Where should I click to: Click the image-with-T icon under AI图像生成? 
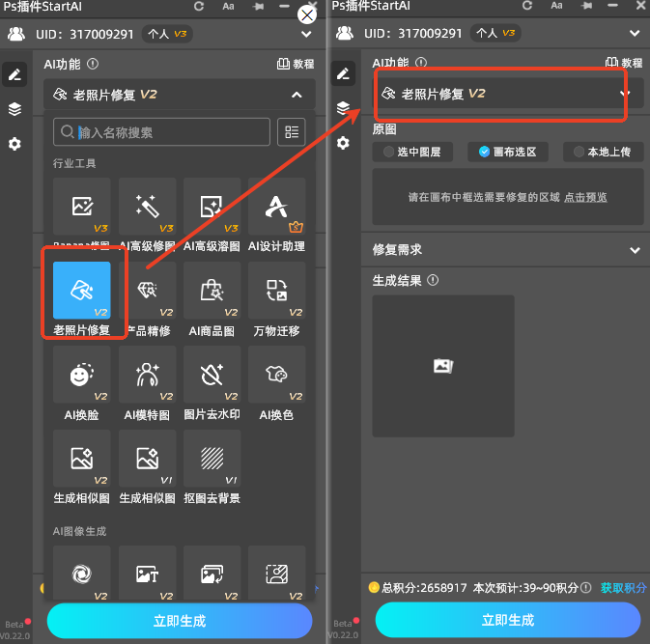(147, 574)
